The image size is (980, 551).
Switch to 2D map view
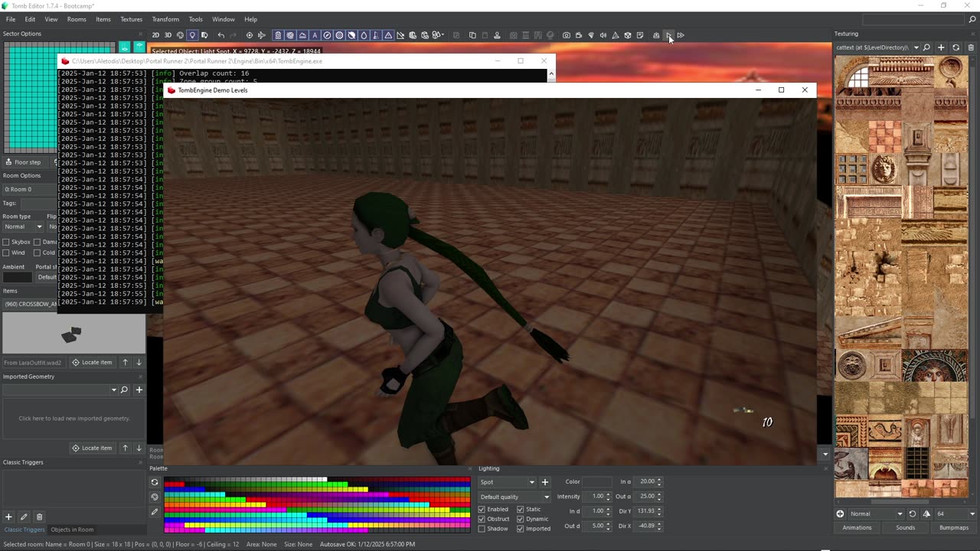pyautogui.click(x=155, y=35)
